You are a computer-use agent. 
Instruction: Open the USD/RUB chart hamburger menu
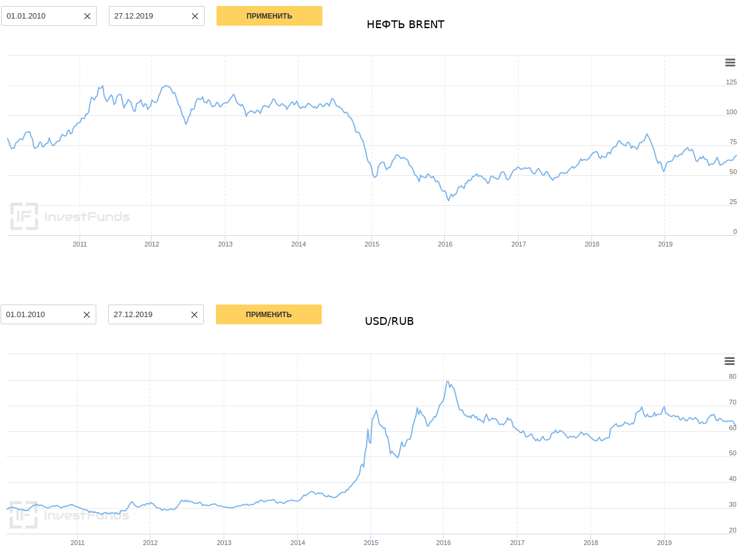(729, 361)
